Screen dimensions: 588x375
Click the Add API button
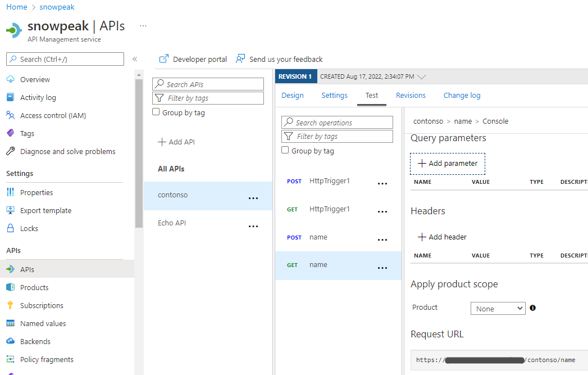[176, 142]
